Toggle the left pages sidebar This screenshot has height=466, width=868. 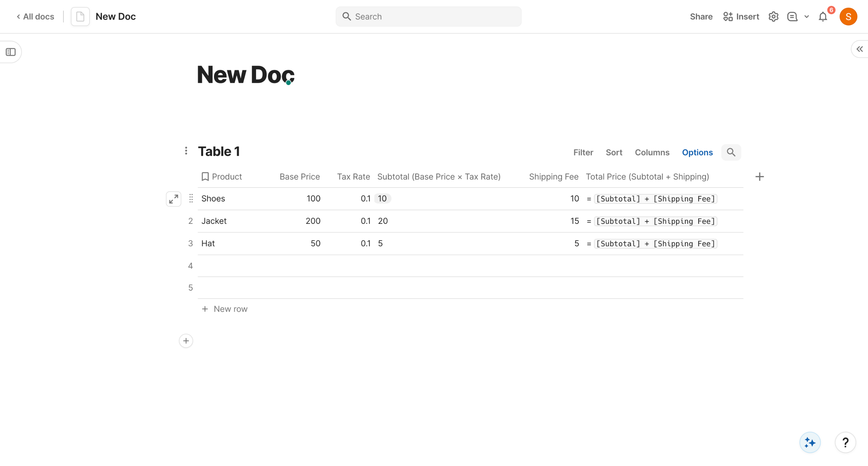click(11, 52)
